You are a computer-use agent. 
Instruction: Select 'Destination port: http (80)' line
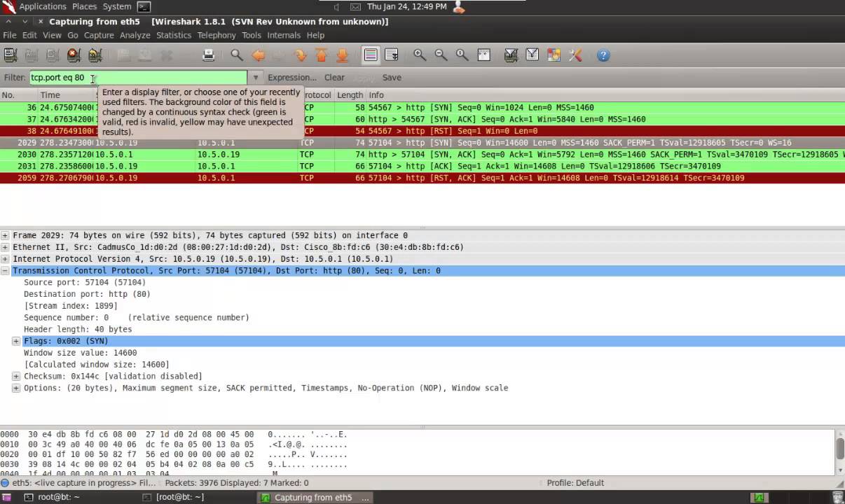pos(87,294)
